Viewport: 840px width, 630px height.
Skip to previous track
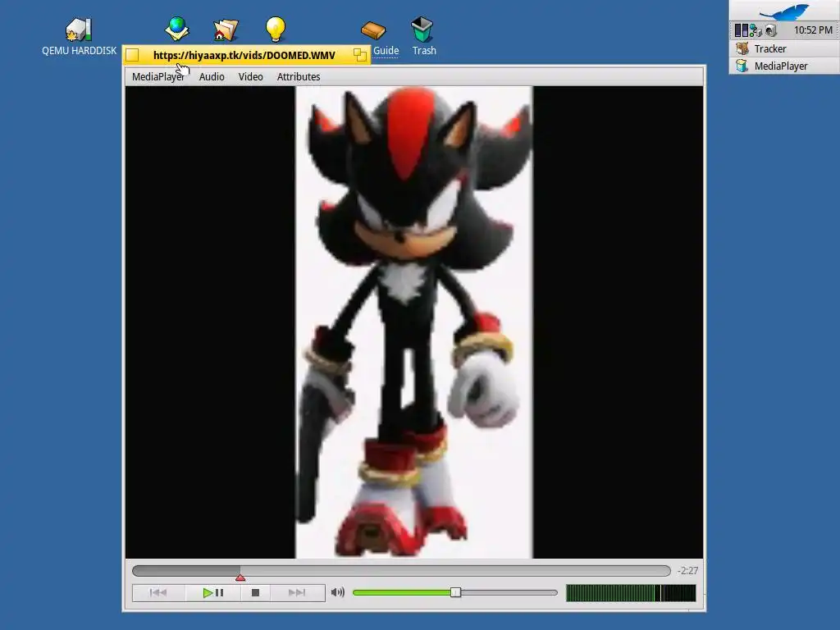coord(158,592)
